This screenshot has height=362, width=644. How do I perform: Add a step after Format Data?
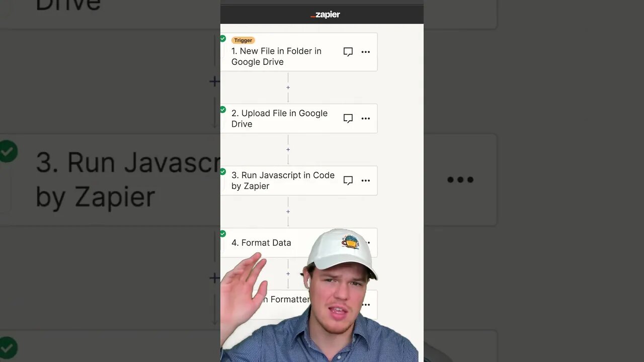coord(288,274)
